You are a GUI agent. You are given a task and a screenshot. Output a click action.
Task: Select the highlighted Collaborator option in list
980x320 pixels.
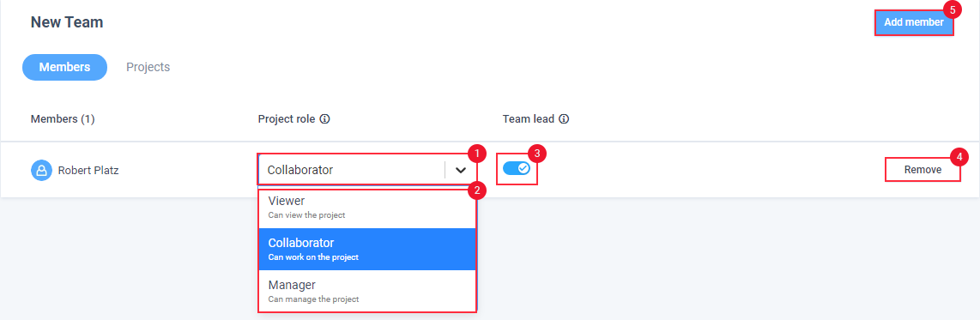point(367,249)
